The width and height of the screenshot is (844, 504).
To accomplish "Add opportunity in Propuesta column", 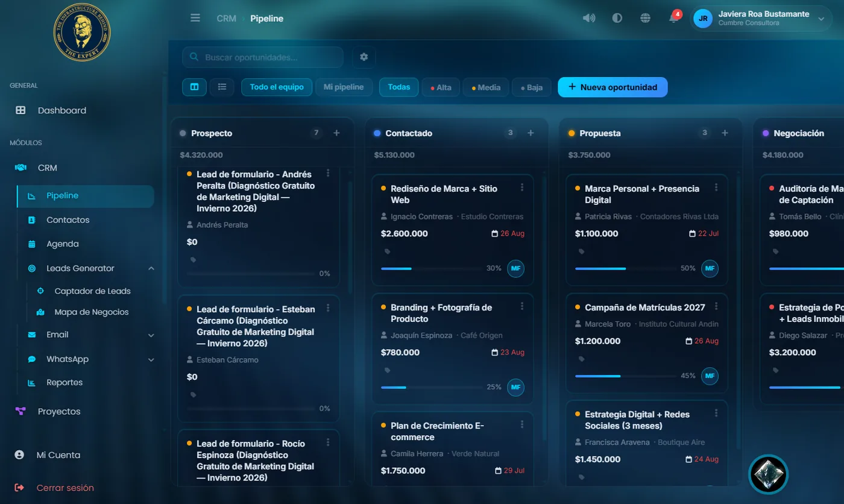I will [x=725, y=133].
